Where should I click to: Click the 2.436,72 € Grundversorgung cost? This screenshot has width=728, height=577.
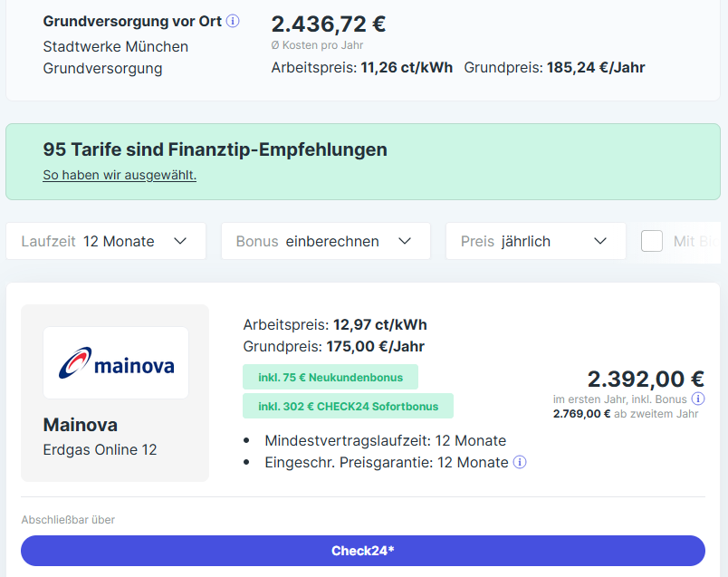tap(329, 24)
